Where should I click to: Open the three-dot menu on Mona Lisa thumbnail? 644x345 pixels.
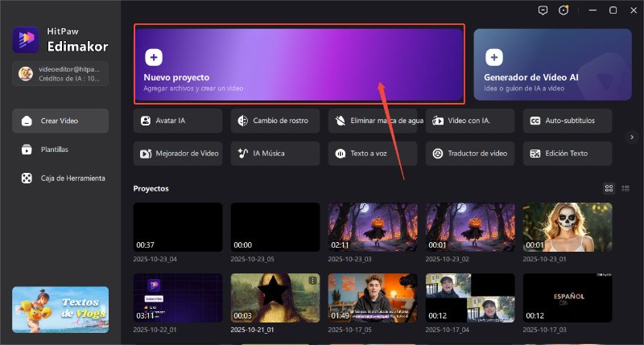[x=313, y=281]
